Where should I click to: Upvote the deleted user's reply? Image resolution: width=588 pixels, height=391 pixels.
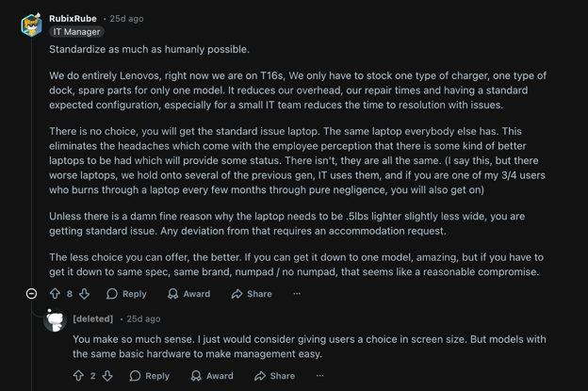point(78,376)
